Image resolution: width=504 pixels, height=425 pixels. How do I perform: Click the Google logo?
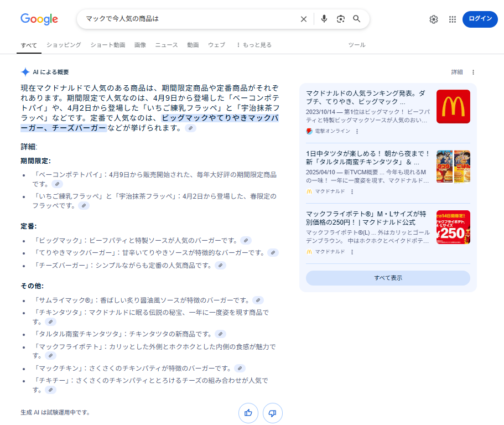coord(39,19)
